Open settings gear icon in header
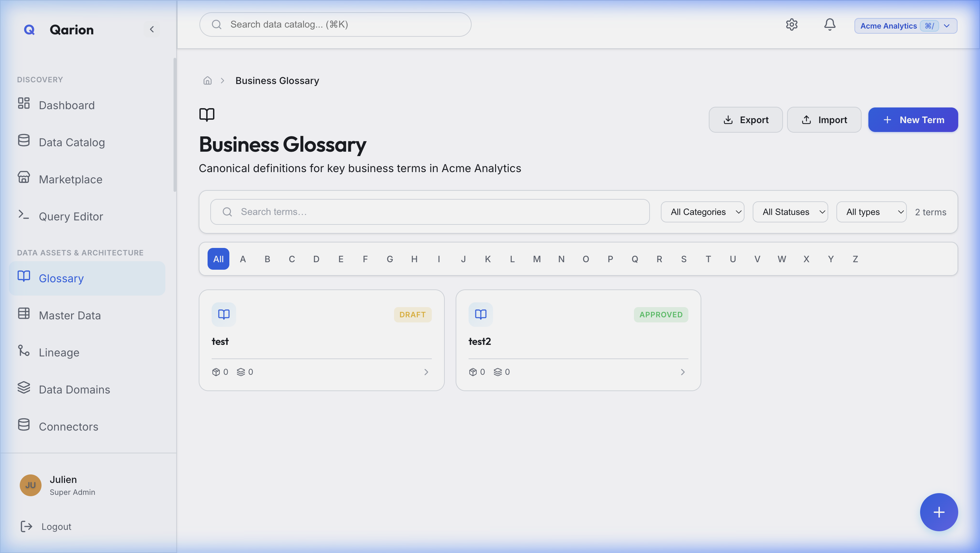The width and height of the screenshot is (980, 553). [x=791, y=25]
